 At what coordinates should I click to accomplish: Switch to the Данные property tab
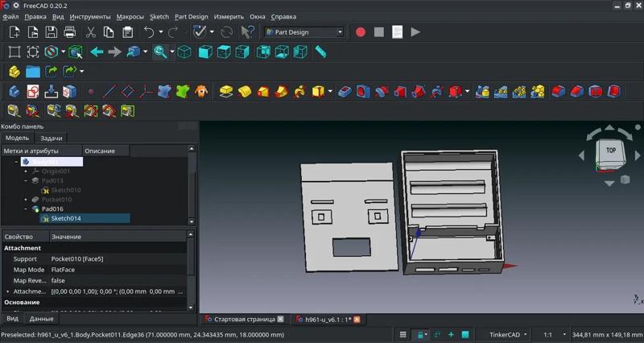[x=42, y=319]
